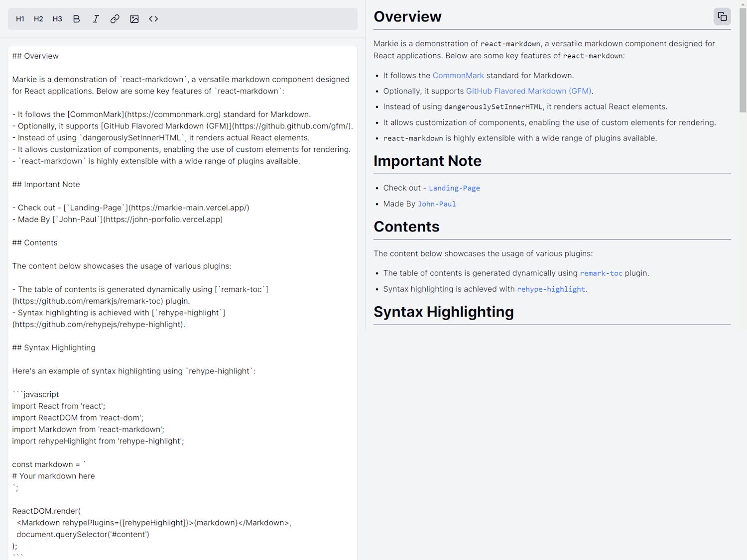Click the '## Overview' line in the editor
Image resolution: width=747 pixels, height=560 pixels.
click(x=35, y=56)
